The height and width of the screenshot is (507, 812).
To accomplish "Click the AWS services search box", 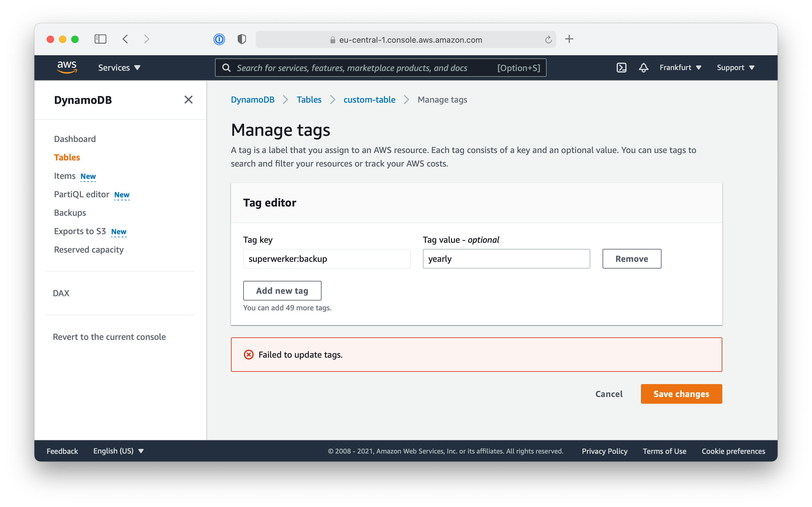I will (381, 68).
